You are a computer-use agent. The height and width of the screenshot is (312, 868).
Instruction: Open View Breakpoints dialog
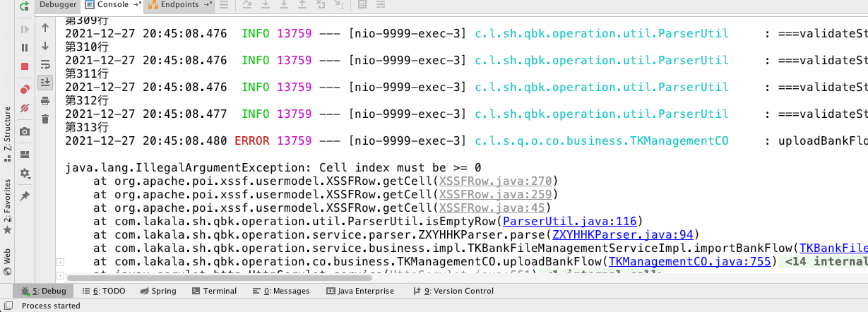25,90
